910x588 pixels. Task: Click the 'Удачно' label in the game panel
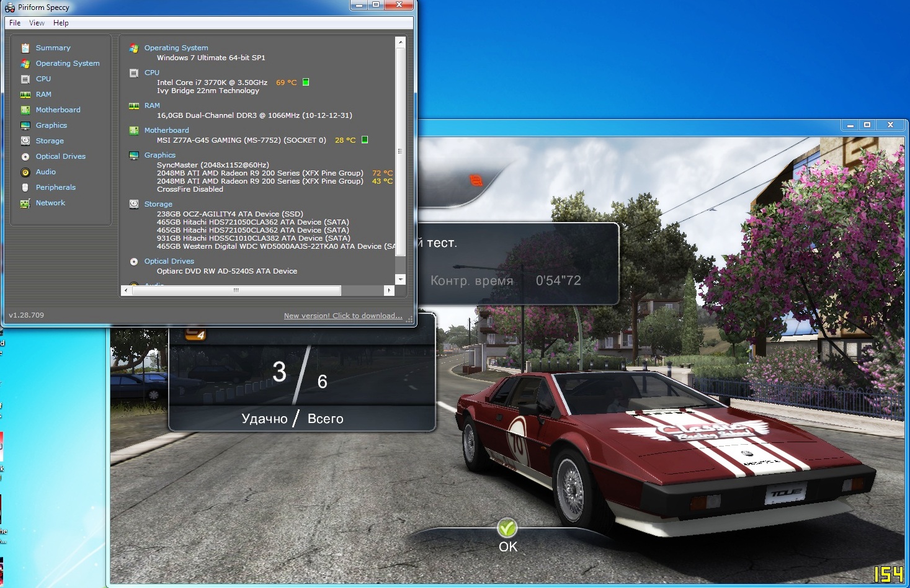[264, 419]
